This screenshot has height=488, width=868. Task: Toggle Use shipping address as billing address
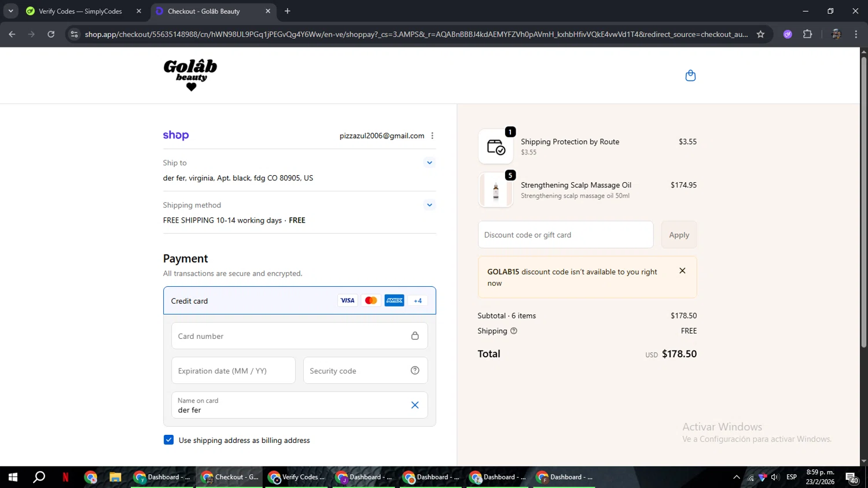[x=168, y=440]
